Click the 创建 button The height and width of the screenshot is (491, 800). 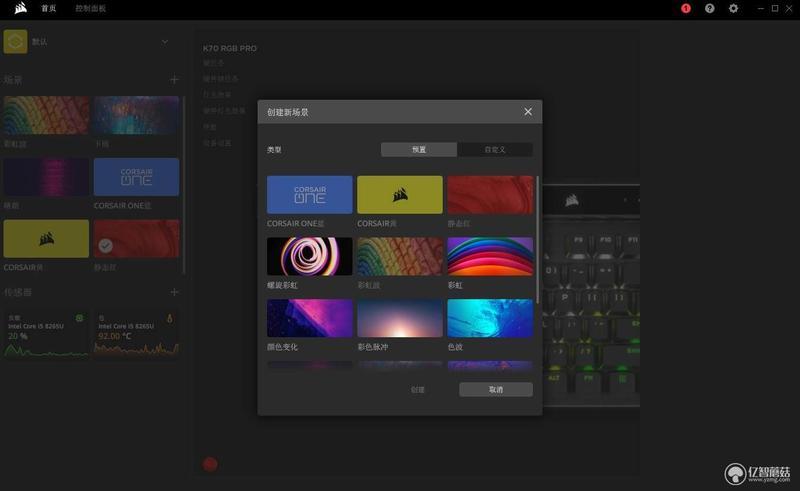click(418, 389)
